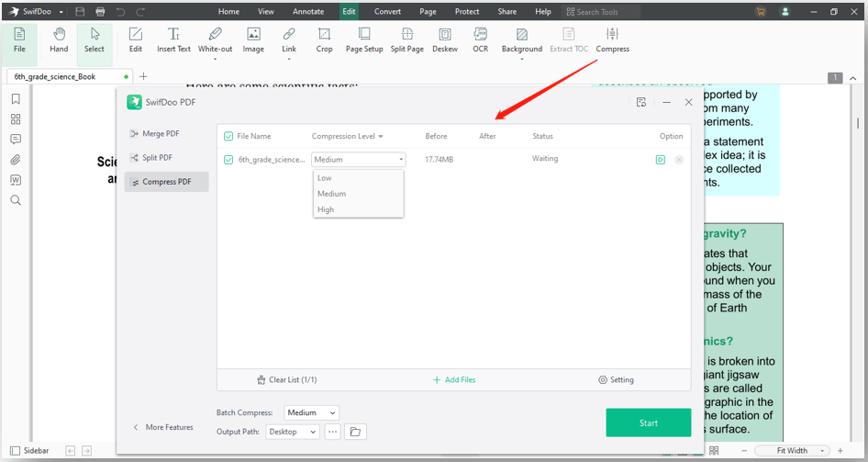Choose the Edit tool in ribbon
The height and width of the screenshot is (462, 868).
(136, 39)
